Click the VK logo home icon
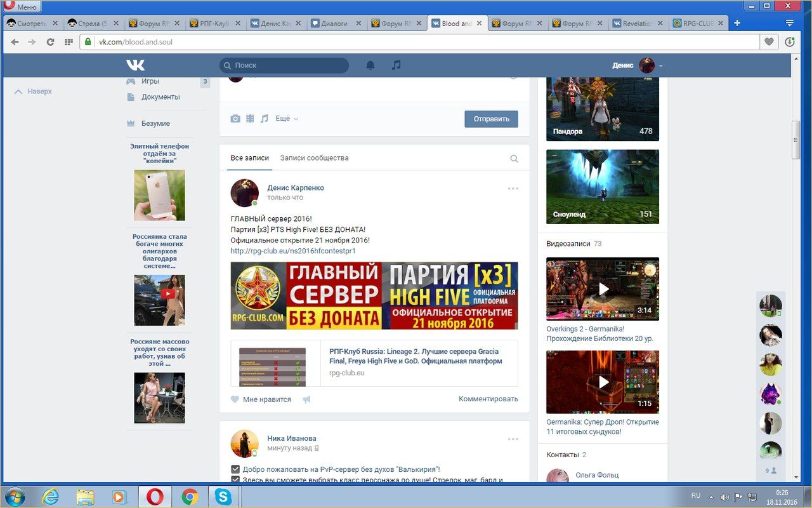This screenshot has height=508, width=812. (x=135, y=65)
